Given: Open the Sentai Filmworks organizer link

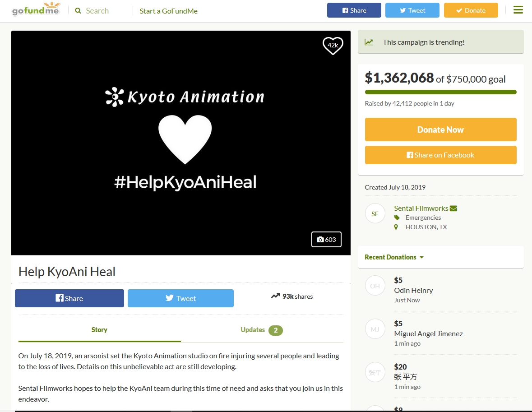Looking at the screenshot, I should [421, 208].
